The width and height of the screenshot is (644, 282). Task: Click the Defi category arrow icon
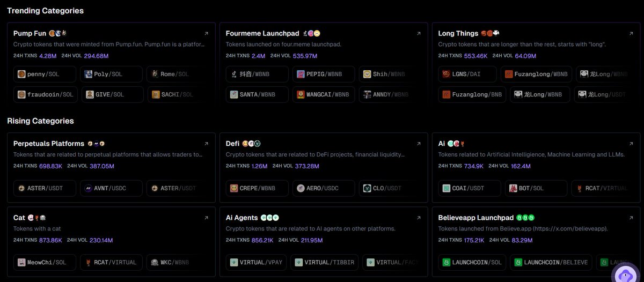pos(419,144)
